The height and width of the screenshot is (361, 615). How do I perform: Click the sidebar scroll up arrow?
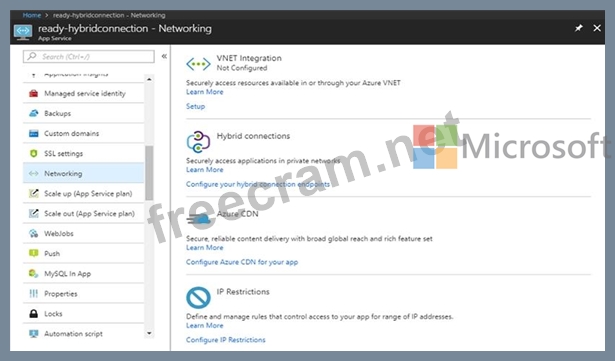click(x=149, y=79)
